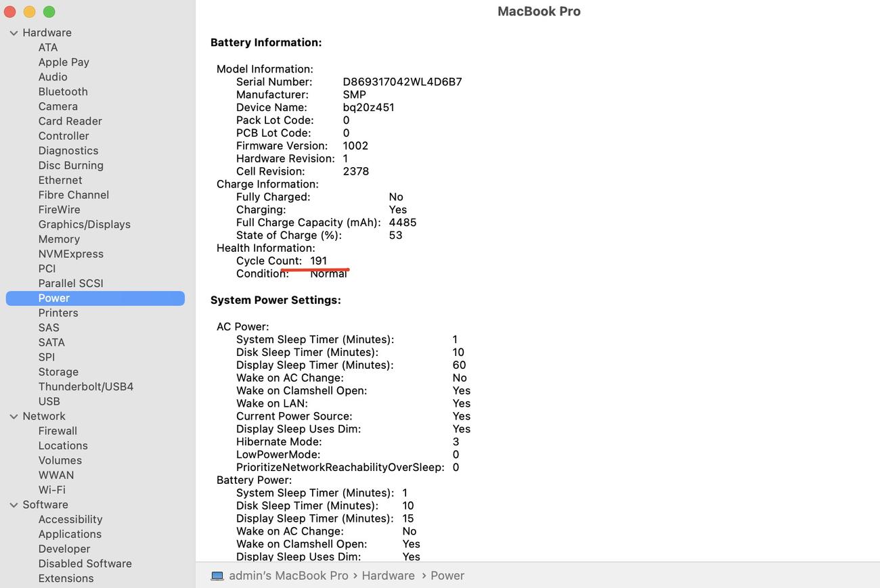Click the Battery Information heading
This screenshot has height=588, width=880.
pyautogui.click(x=266, y=43)
